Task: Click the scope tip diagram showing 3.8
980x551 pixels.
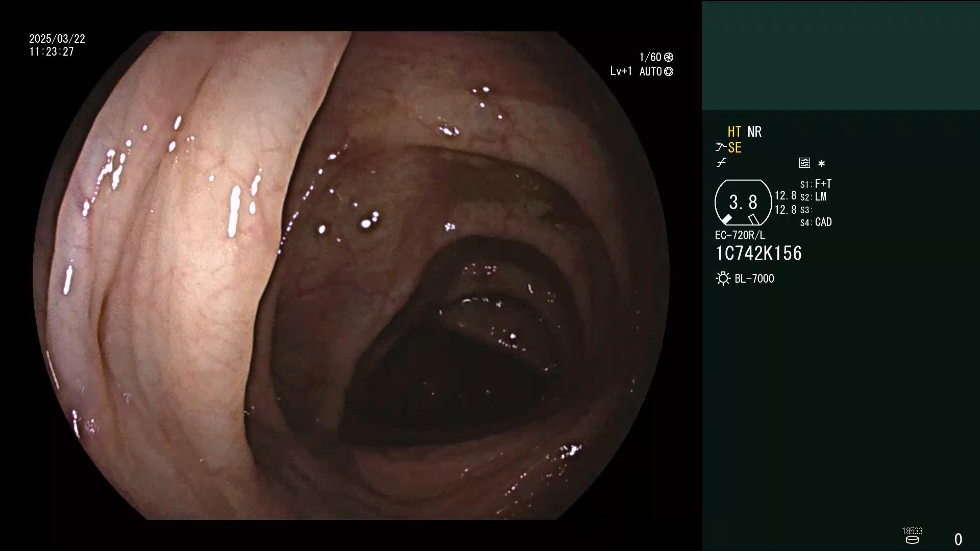Action: (743, 203)
